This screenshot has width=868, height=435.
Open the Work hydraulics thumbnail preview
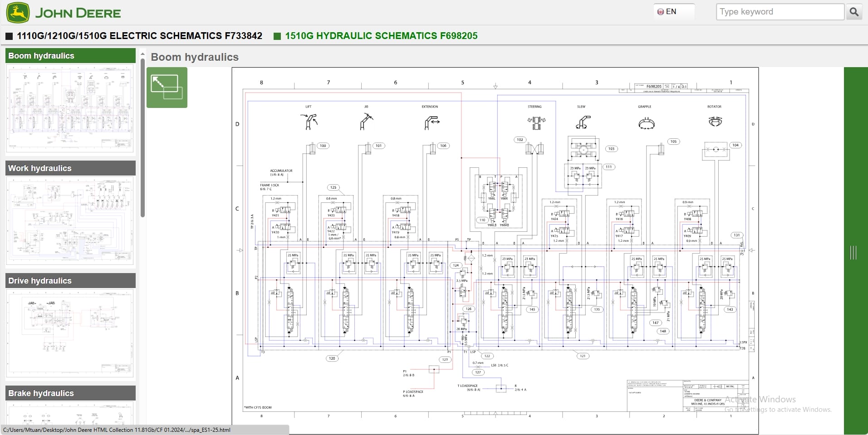click(70, 221)
